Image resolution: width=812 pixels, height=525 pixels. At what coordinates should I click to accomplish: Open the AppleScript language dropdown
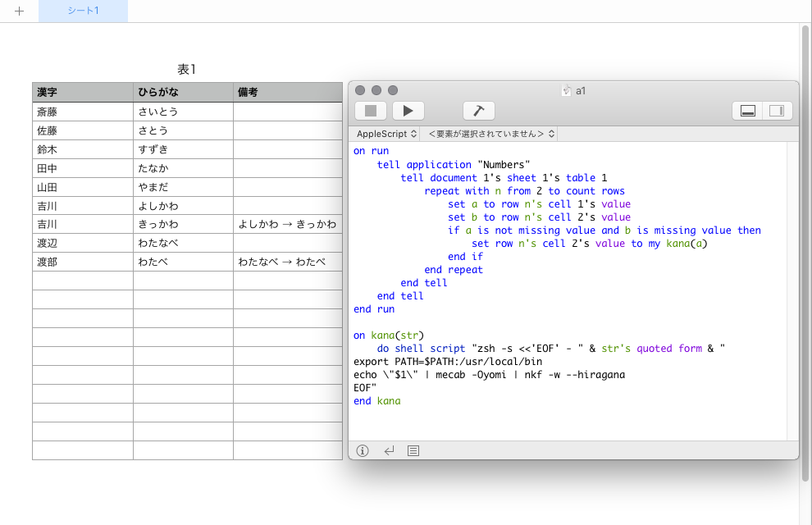point(386,134)
